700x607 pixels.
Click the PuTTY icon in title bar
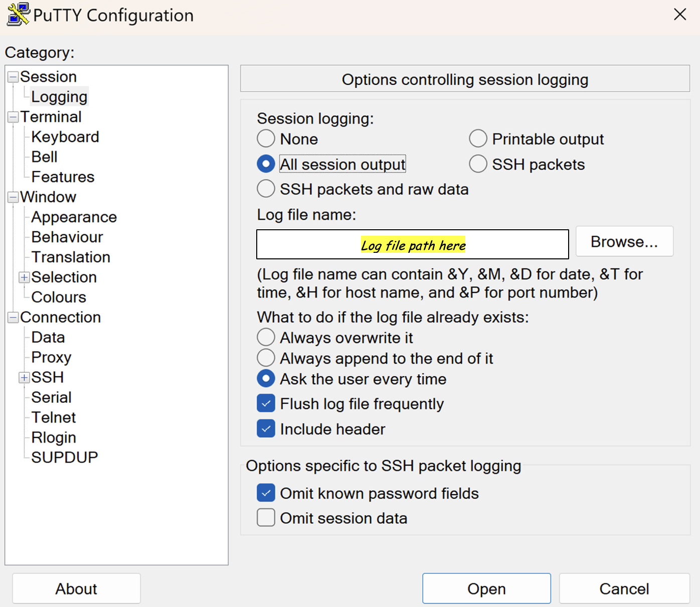(18, 14)
